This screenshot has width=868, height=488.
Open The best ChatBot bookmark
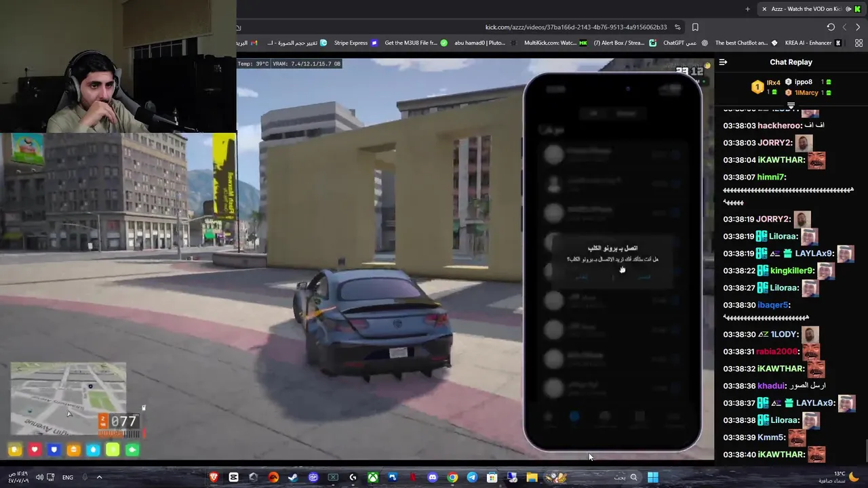click(747, 43)
